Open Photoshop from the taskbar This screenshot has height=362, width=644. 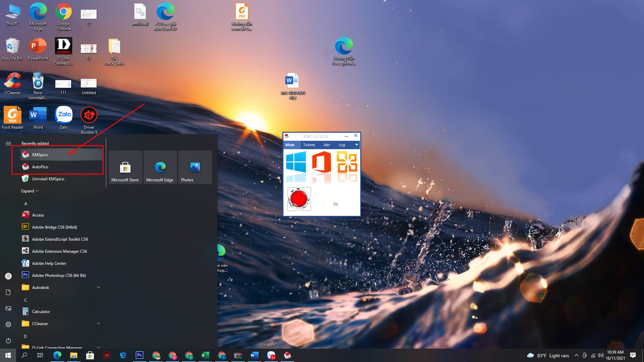pyautogui.click(x=139, y=355)
